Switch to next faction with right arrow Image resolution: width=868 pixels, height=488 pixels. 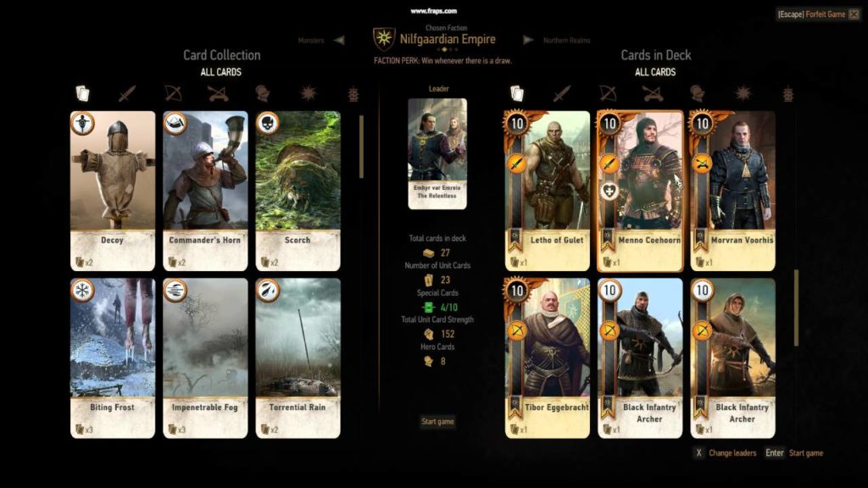[x=528, y=40]
